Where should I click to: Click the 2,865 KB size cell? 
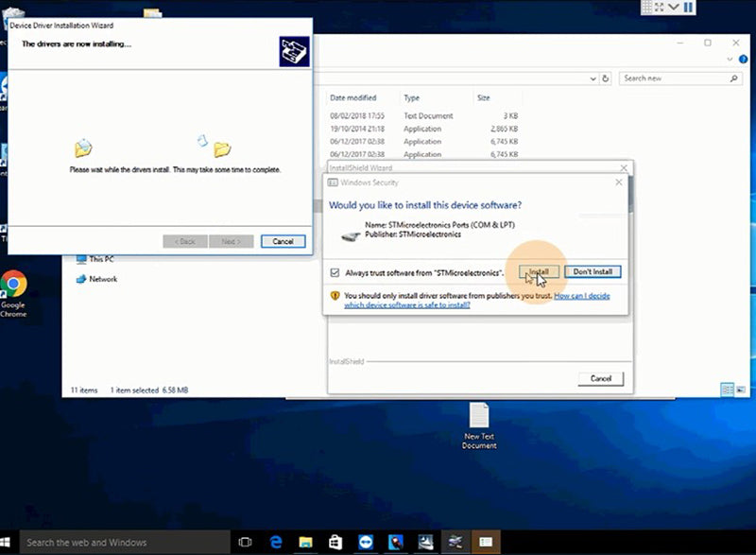(x=504, y=129)
